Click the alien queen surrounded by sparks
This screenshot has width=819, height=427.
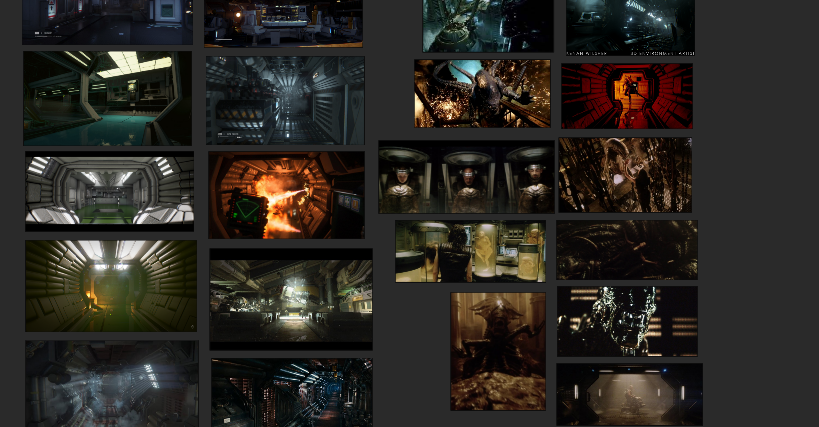pos(483,93)
